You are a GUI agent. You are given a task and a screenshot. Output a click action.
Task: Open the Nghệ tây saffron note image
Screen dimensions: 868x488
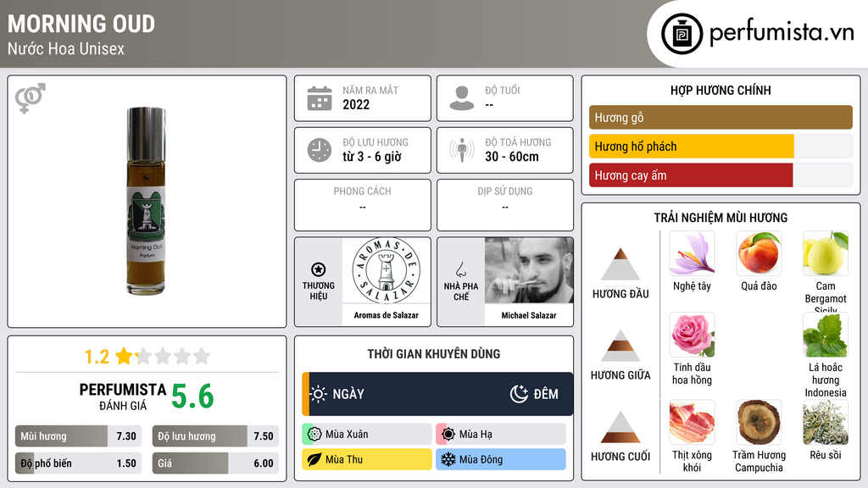(x=692, y=253)
